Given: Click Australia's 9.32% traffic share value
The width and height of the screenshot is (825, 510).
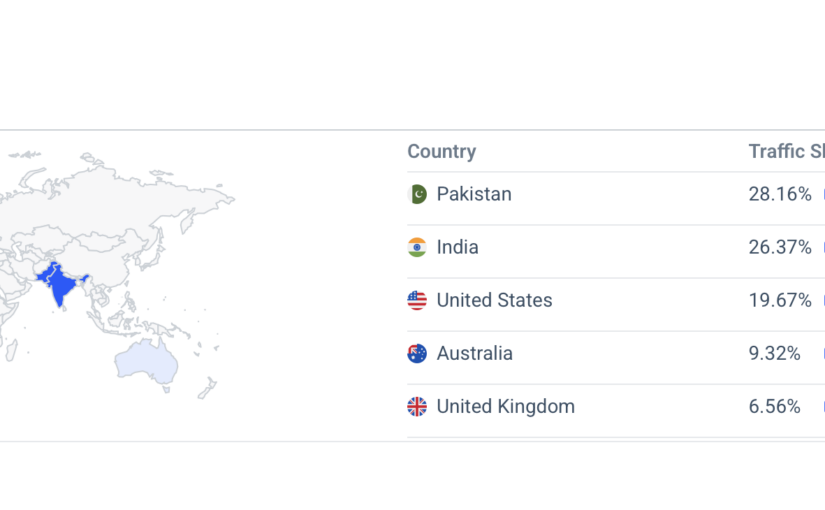Looking at the screenshot, I should pos(775,353).
